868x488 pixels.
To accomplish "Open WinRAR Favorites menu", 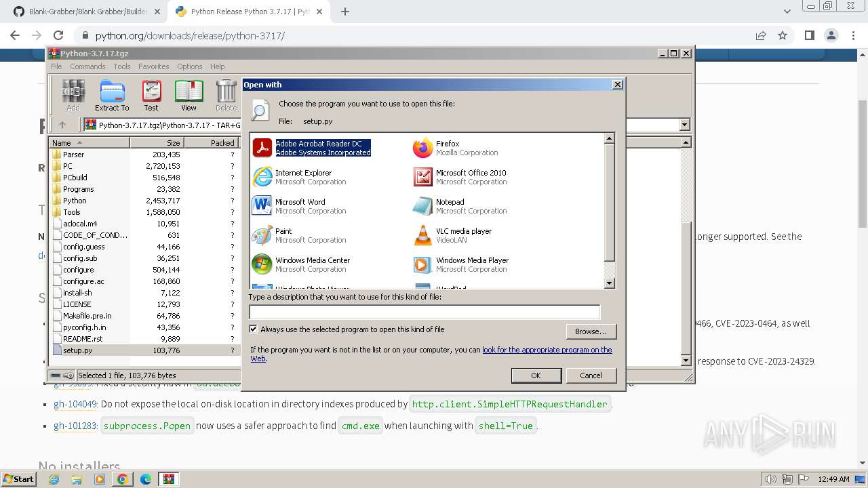I will (x=154, y=66).
